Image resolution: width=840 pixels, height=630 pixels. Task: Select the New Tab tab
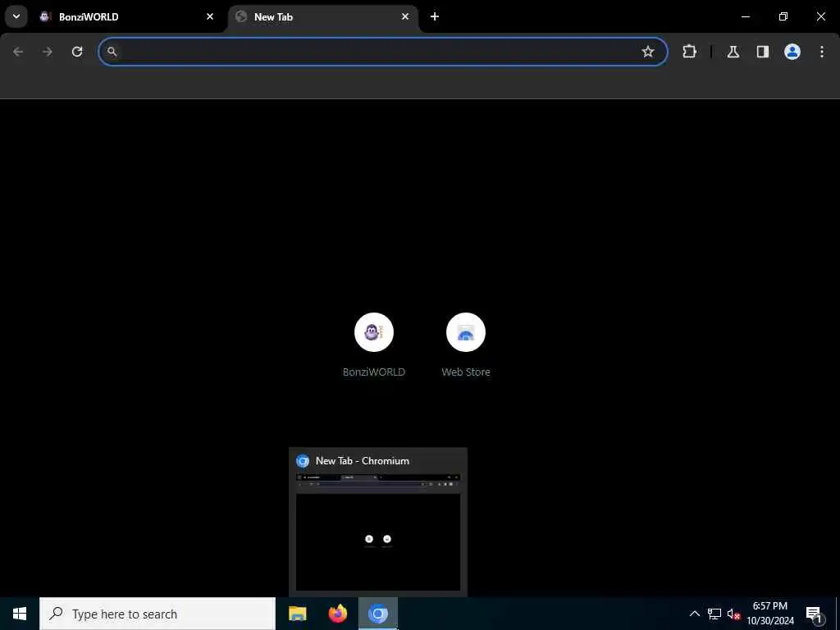323,16
